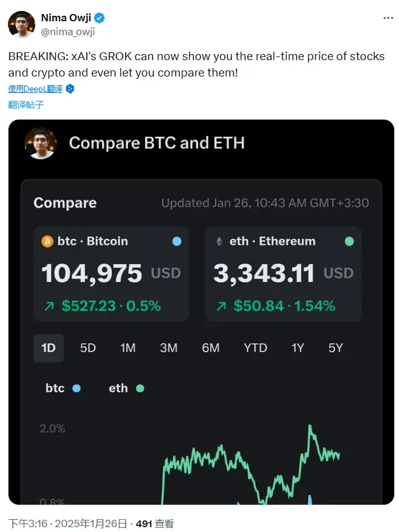Open the three-dot more options menu
Image resolution: width=399 pixels, height=532 pixels.
(x=388, y=18)
